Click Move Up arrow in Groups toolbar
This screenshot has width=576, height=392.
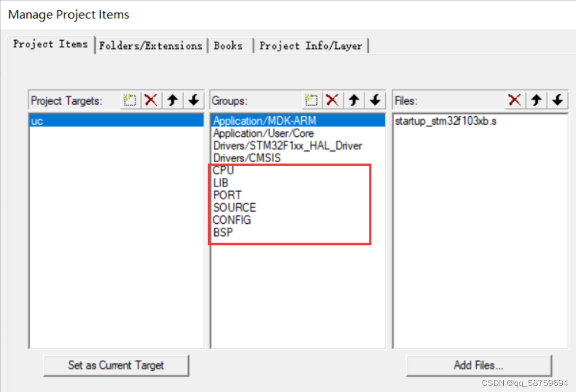354,100
